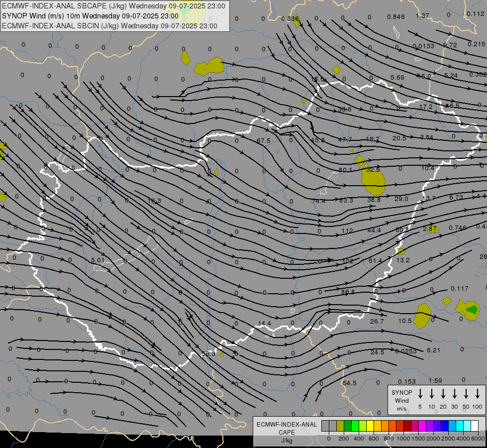Click the grid value 14.4
Viewport: 487px width, 448px height.
coord(264,324)
